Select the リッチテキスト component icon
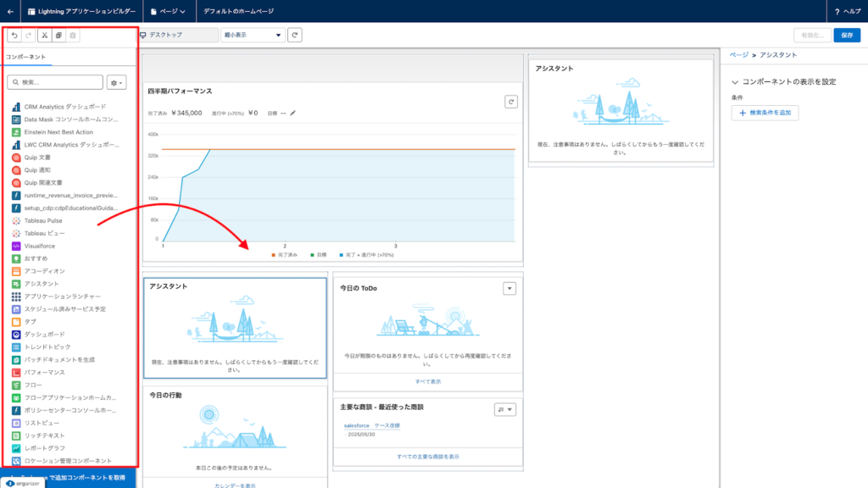The image size is (868, 488). 16,435
